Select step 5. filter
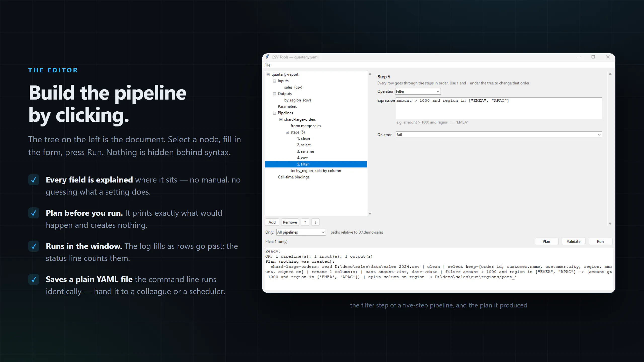 [316, 164]
